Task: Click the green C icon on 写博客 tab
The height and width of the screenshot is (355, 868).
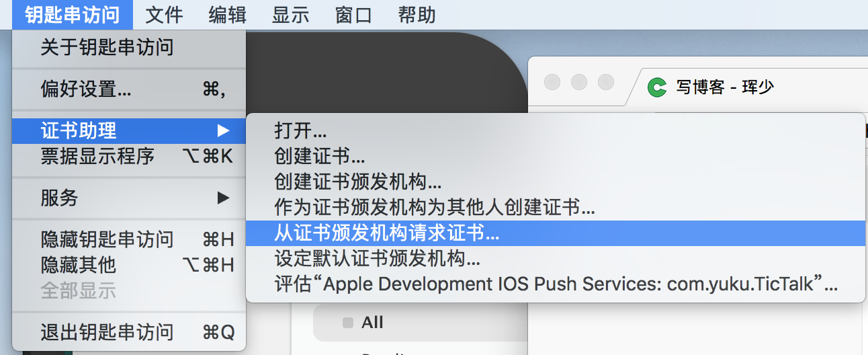Action: point(656,87)
